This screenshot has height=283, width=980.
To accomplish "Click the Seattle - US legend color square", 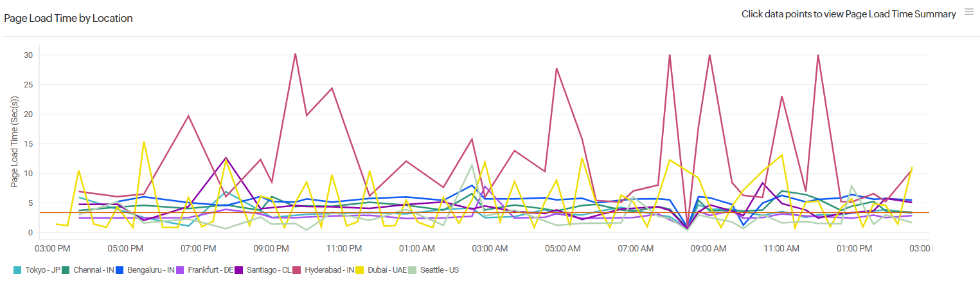I will (412, 270).
